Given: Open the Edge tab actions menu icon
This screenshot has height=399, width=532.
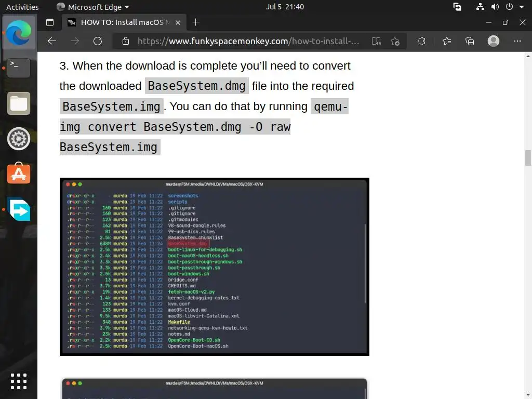Looking at the screenshot, I should tap(50, 22).
